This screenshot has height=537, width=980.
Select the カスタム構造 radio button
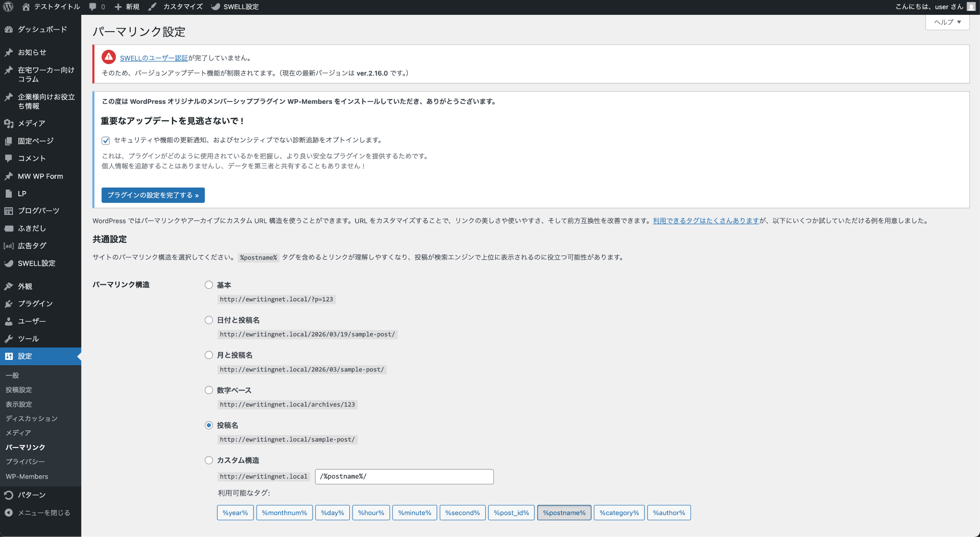coord(209,460)
